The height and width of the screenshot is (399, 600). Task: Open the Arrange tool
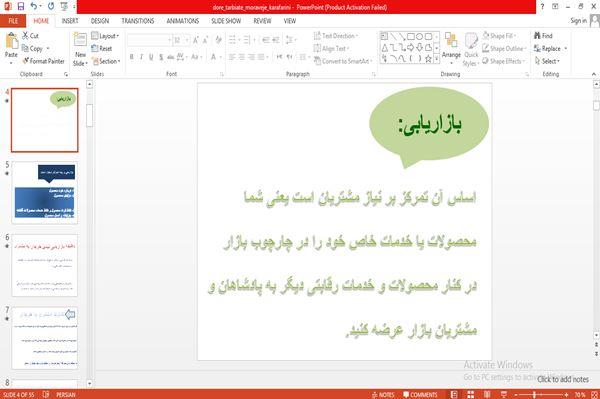pos(451,46)
